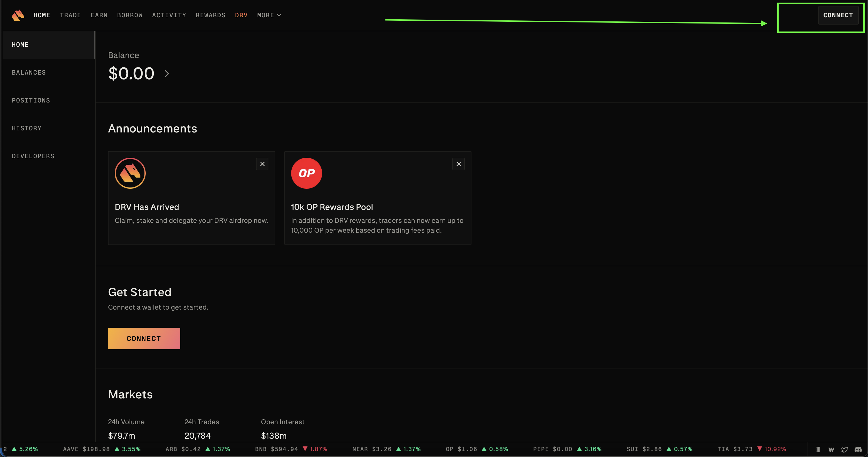Click the Derive logo in top navigation
Screen dimensions: 868x457
point(18,15)
